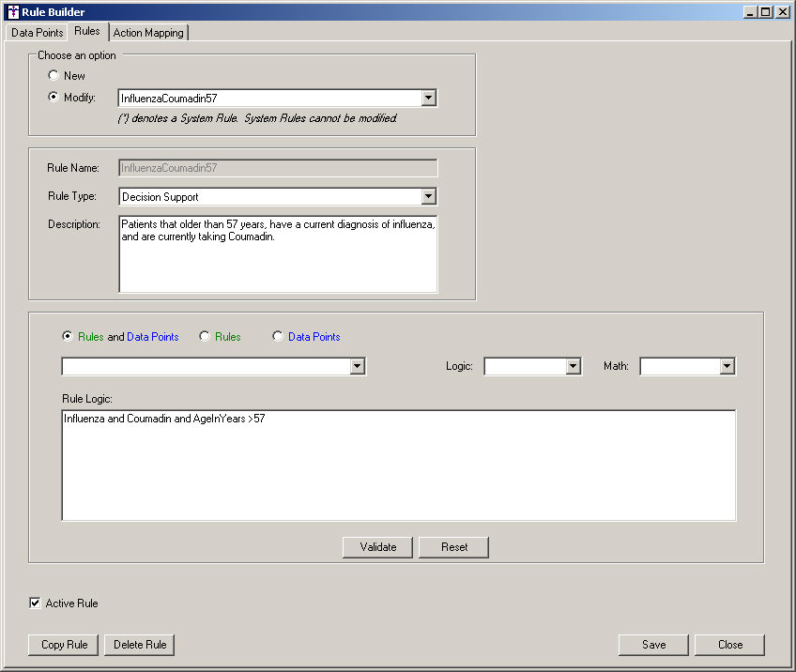Expand the rules and data points selector

coord(357,367)
